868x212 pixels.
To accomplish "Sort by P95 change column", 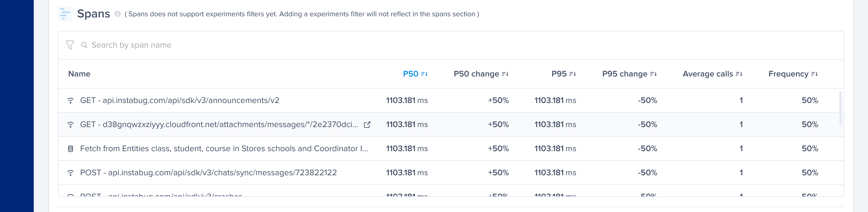I will (629, 74).
